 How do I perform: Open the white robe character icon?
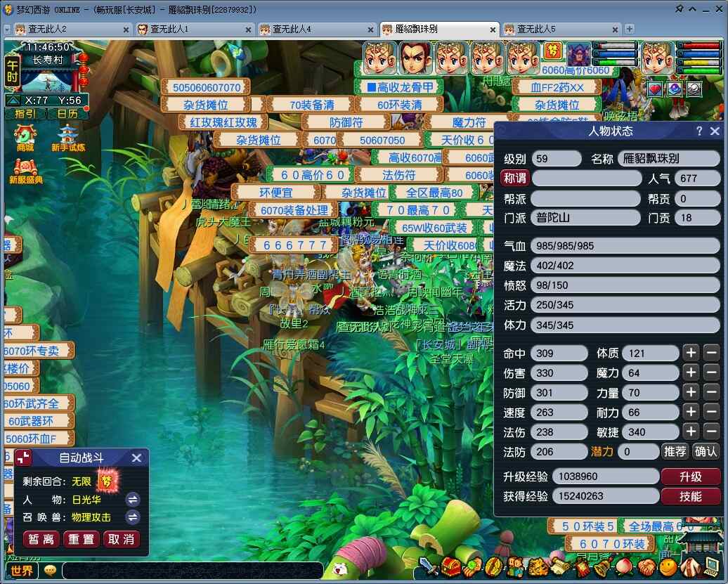point(690,566)
